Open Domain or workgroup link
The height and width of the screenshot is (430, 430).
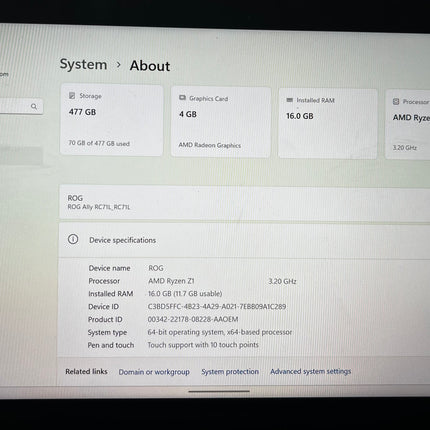(x=154, y=372)
